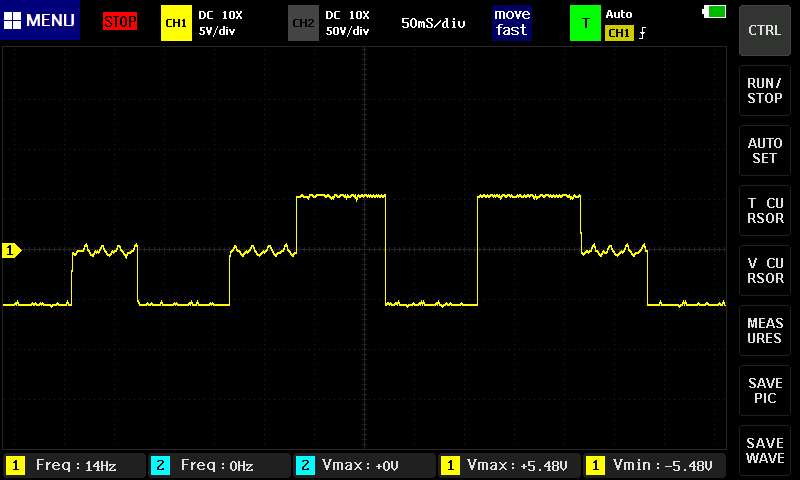Viewport: 800px width, 480px height.
Task: Open CH1 DC 10X 5V/div settings
Action: click(220, 22)
